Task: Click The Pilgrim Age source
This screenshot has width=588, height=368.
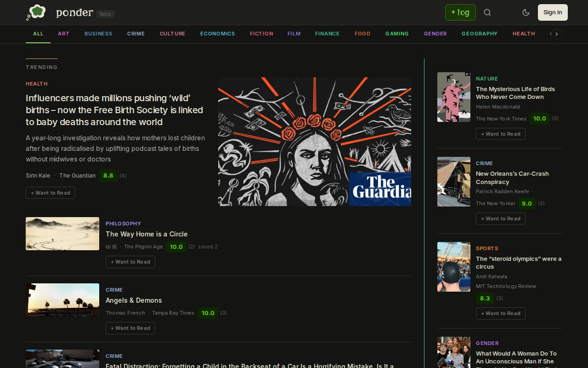Action: tap(143, 247)
